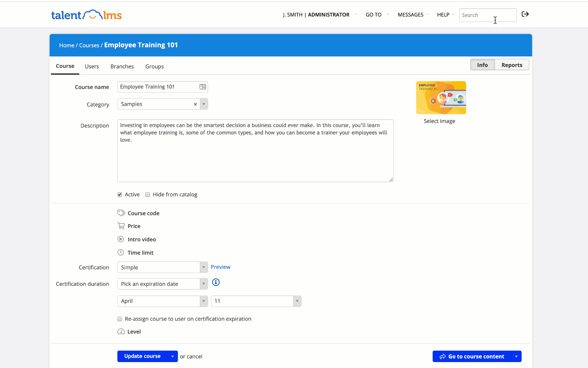Open the MESSAGES menu

click(413, 15)
